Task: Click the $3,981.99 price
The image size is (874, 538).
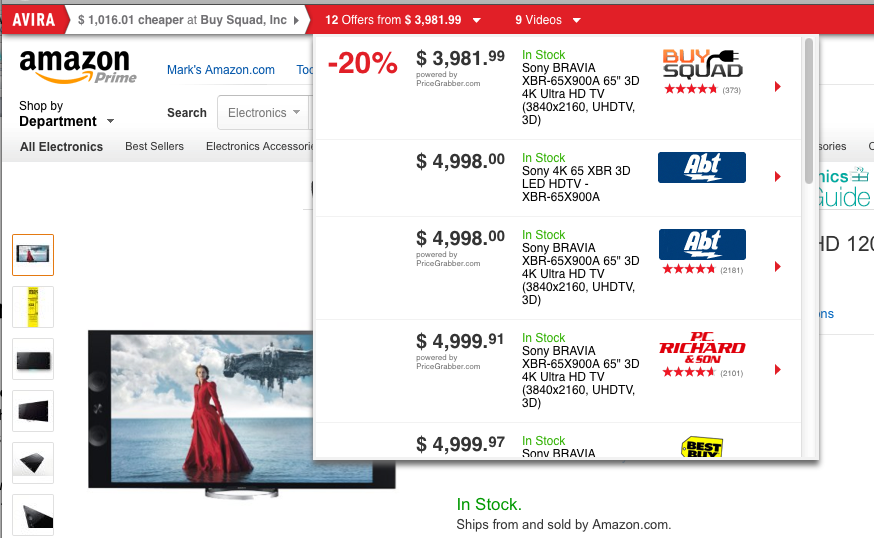Action: (460, 58)
